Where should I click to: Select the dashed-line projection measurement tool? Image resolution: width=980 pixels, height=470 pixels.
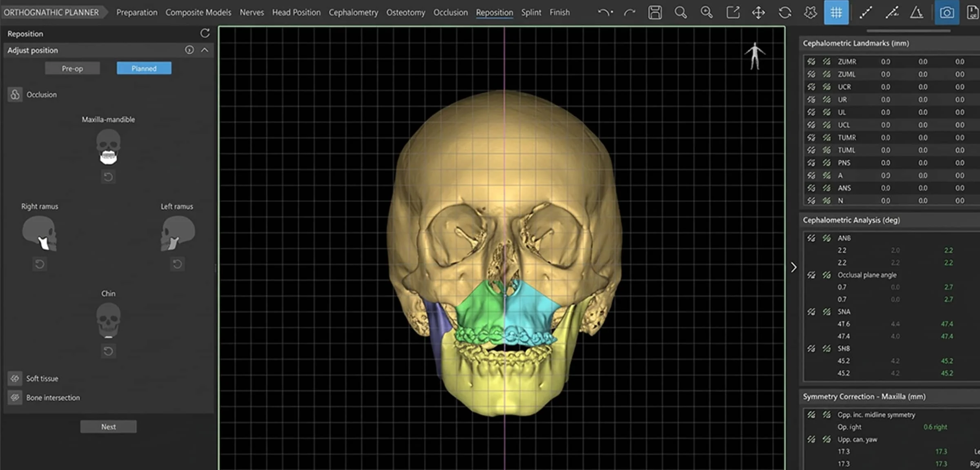pos(892,13)
